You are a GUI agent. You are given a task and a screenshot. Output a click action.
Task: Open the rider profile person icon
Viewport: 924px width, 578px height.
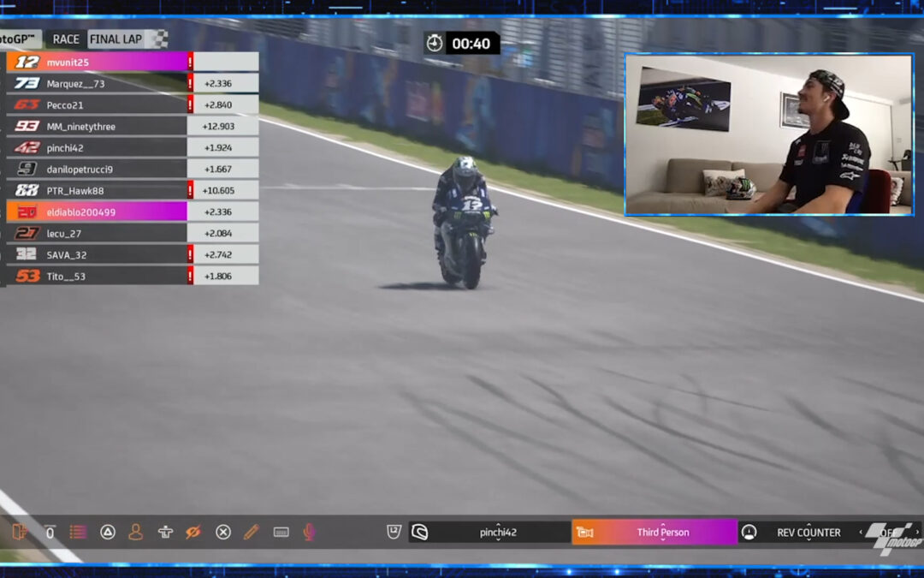point(135,532)
